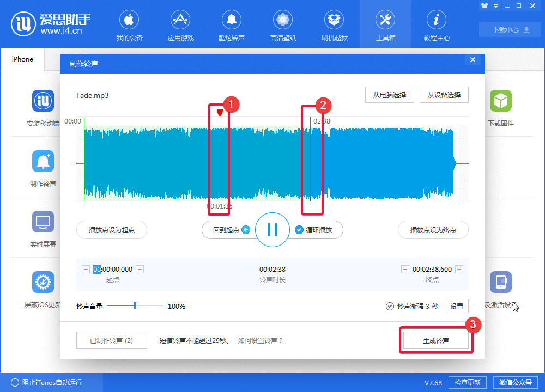Click 从电脑选择 to pick a local file
The image size is (545, 392).
coord(389,94)
